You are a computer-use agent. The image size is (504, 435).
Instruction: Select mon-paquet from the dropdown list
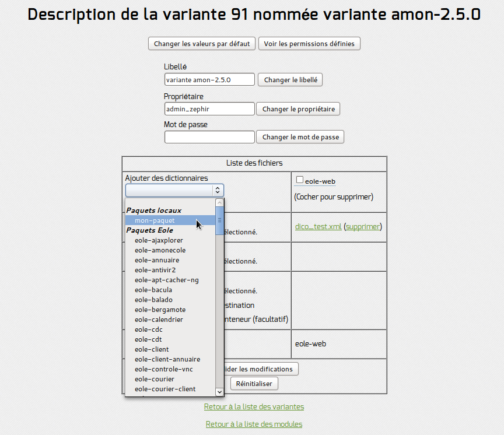(170, 220)
